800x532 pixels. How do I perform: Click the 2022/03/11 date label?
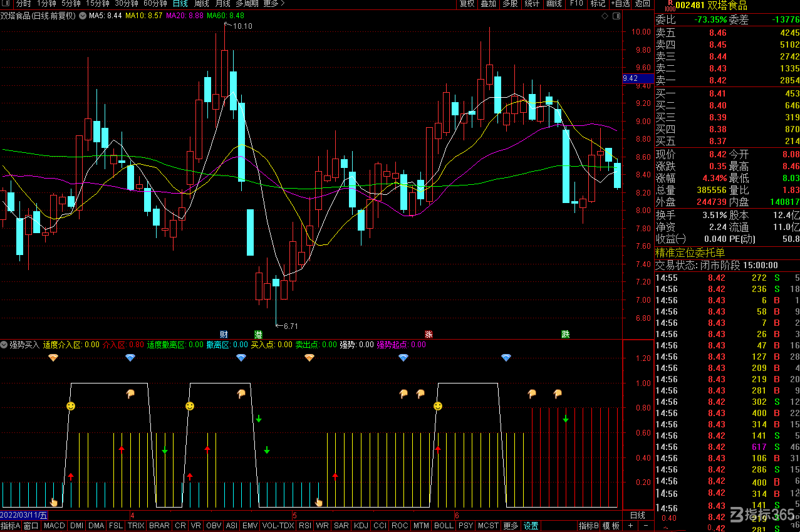coord(24,515)
